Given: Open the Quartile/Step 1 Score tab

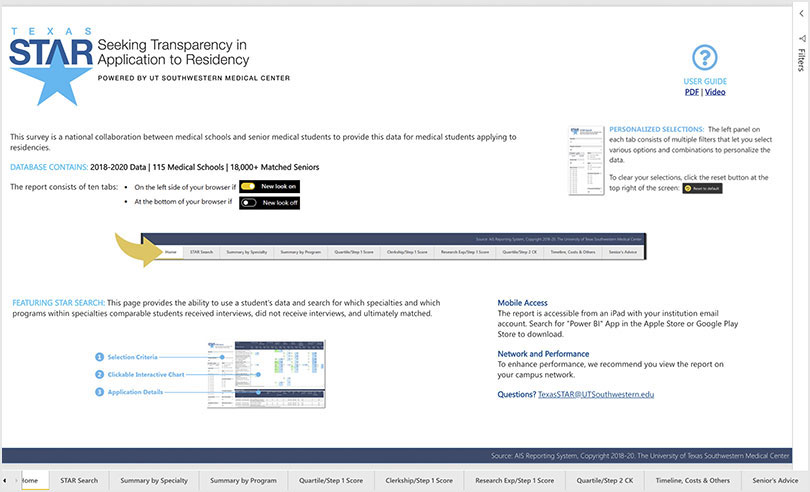Looking at the screenshot, I should [x=331, y=481].
